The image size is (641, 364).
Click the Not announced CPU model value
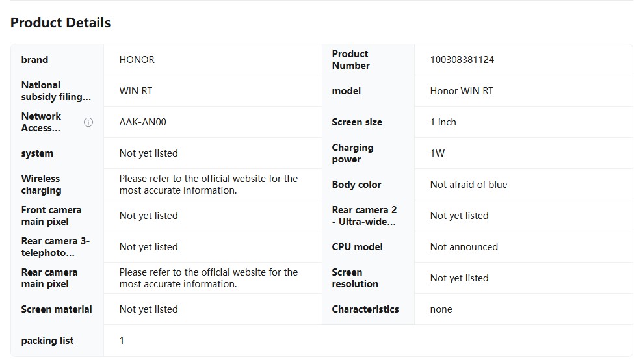tap(464, 247)
